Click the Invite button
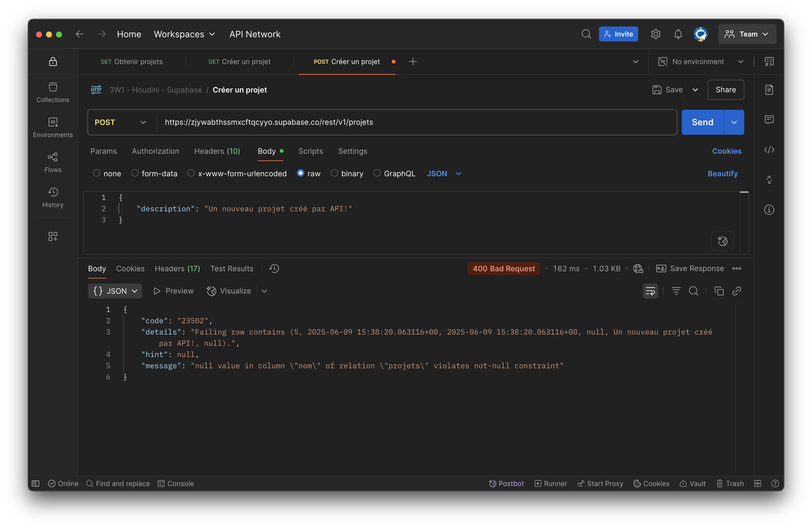 tap(618, 34)
